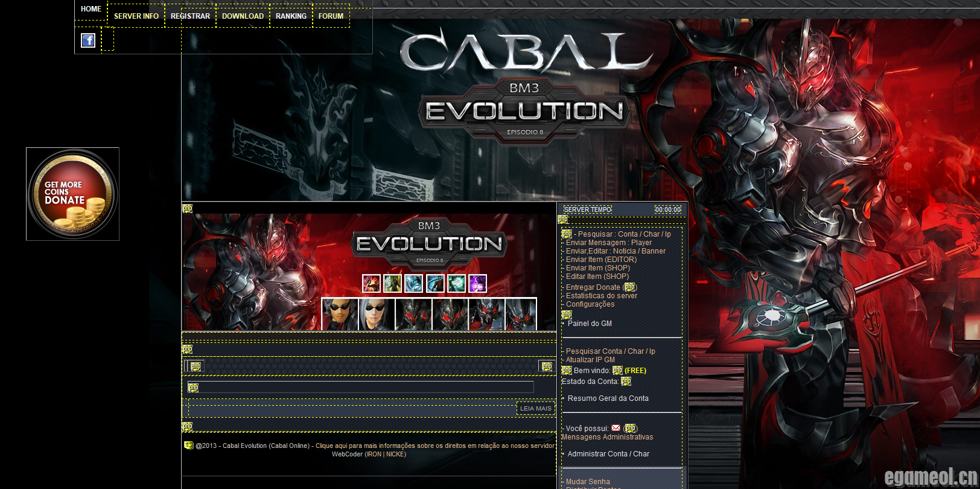
Task: Click the script icon beside the copyright
Action: [x=189, y=446]
